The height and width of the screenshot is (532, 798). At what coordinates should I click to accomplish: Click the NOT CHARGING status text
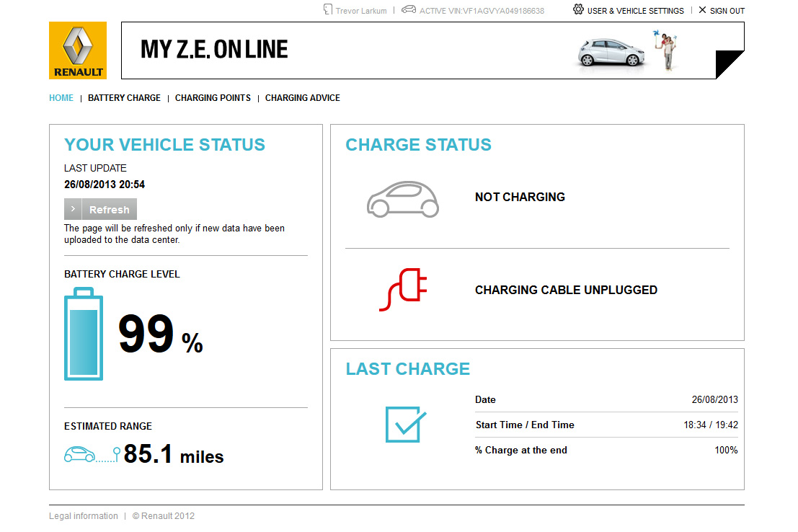pyautogui.click(x=520, y=197)
